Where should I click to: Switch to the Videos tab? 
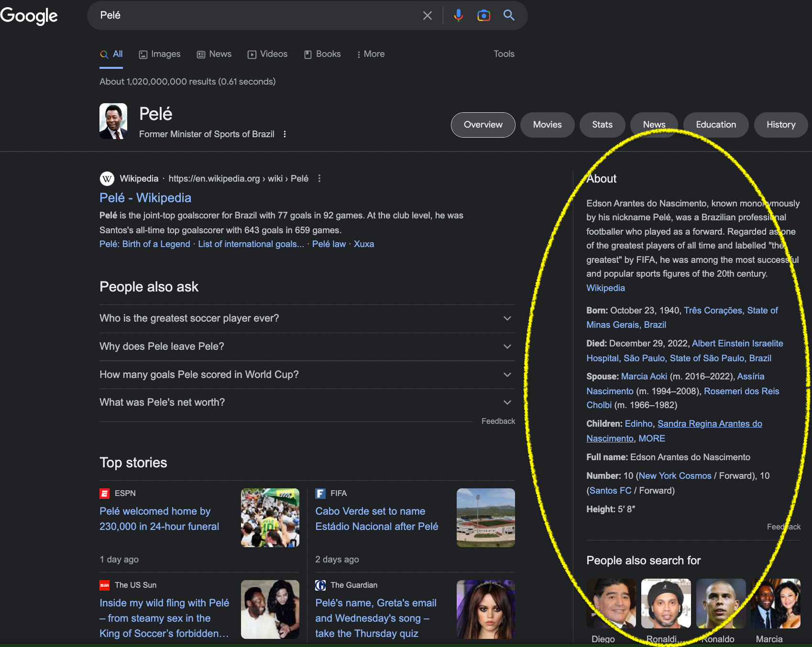[267, 54]
